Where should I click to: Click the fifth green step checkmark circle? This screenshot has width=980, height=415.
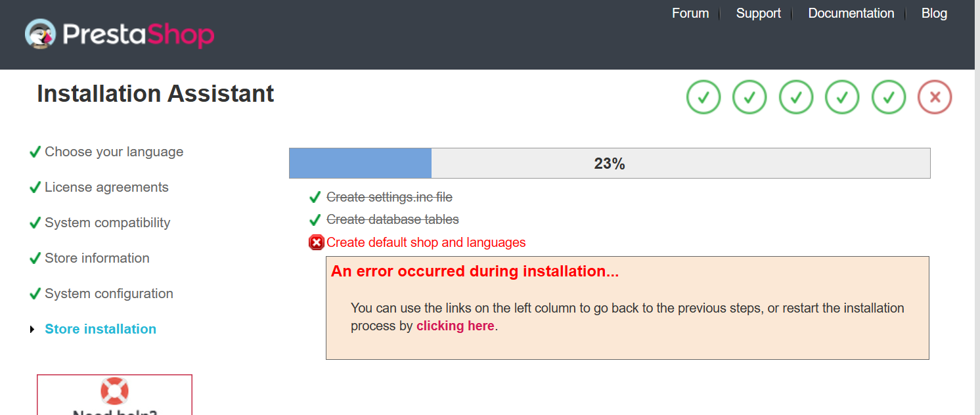point(889,97)
